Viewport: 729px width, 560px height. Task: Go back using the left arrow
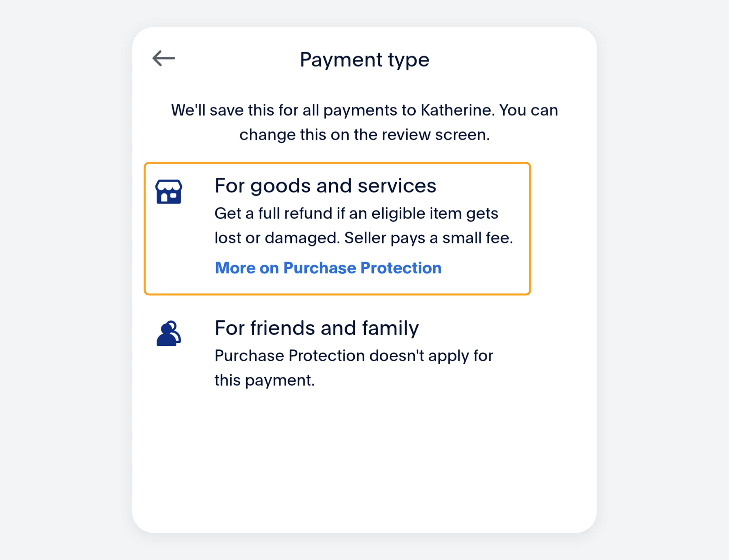coord(164,59)
